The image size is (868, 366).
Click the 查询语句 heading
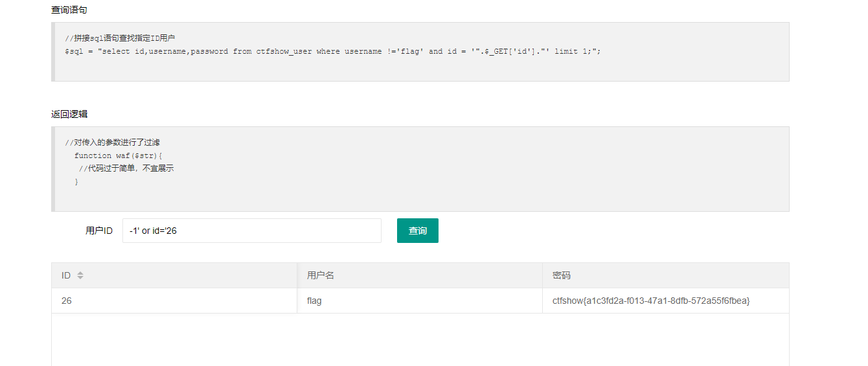(x=69, y=10)
